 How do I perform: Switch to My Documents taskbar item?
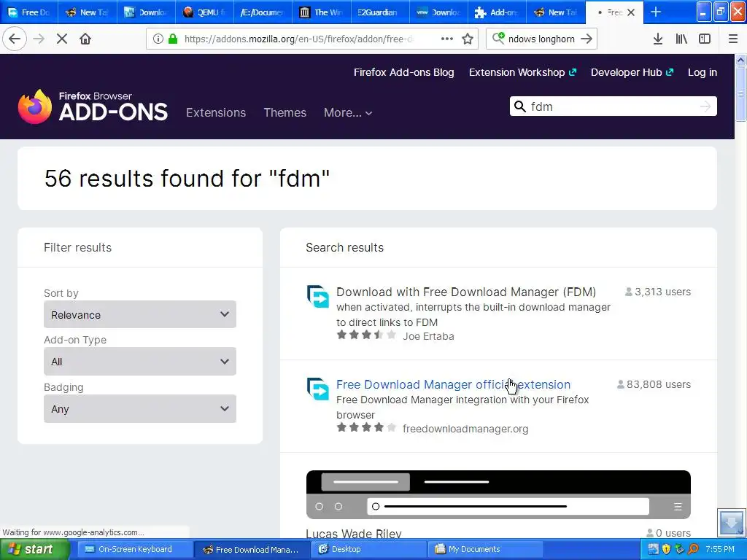tap(485, 549)
